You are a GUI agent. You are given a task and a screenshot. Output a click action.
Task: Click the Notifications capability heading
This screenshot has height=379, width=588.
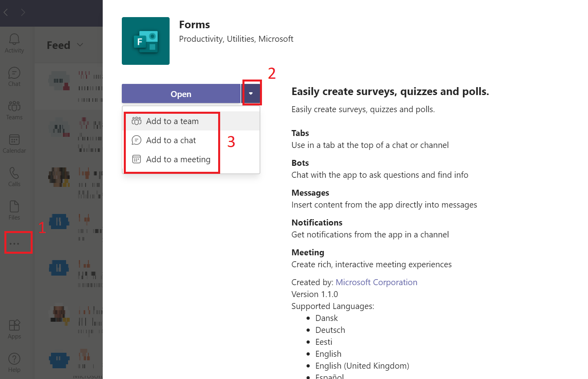click(317, 223)
